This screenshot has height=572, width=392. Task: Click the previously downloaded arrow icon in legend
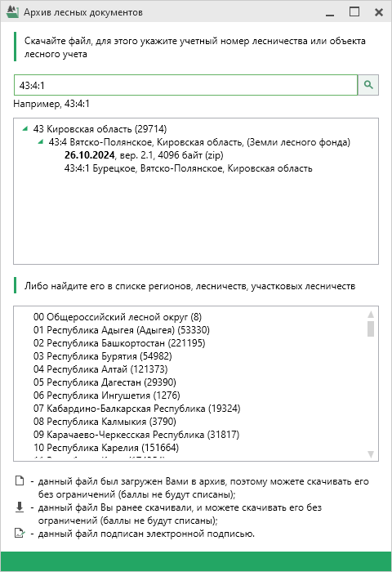pyautogui.click(x=20, y=507)
